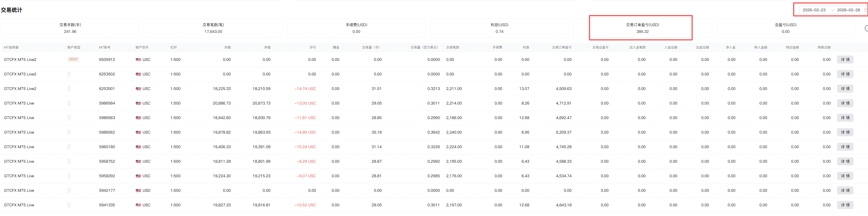Click the MT账号 column header

click(x=104, y=47)
